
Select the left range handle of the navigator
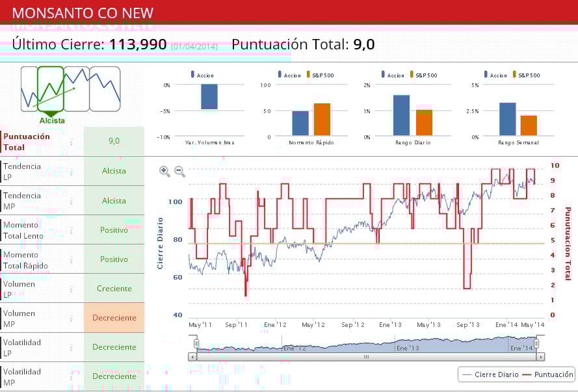(x=196, y=343)
